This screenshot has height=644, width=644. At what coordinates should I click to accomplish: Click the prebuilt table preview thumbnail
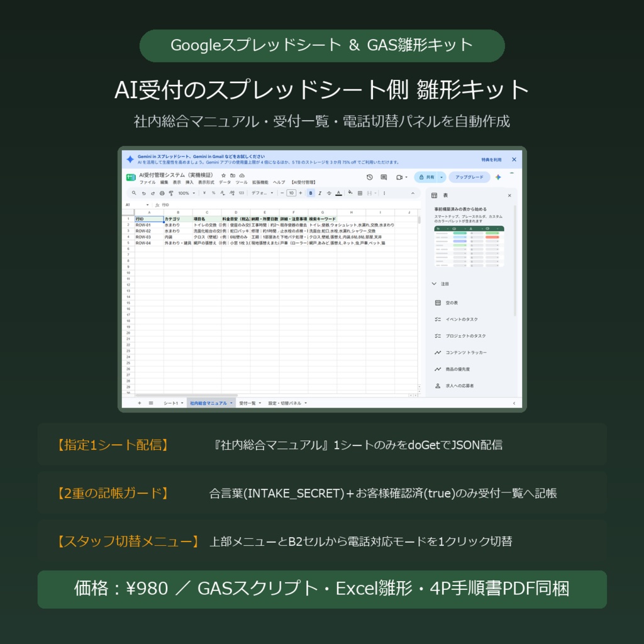tap(469, 247)
